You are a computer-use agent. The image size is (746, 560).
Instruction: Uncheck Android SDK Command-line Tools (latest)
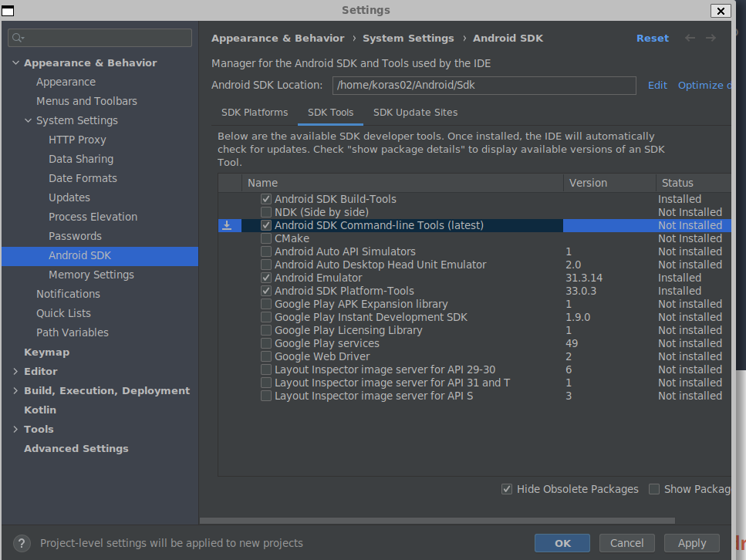pyautogui.click(x=266, y=225)
